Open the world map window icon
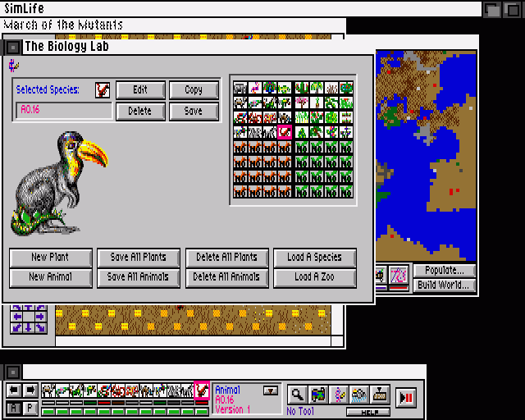The height and width of the screenshot is (420, 525). tap(317, 394)
